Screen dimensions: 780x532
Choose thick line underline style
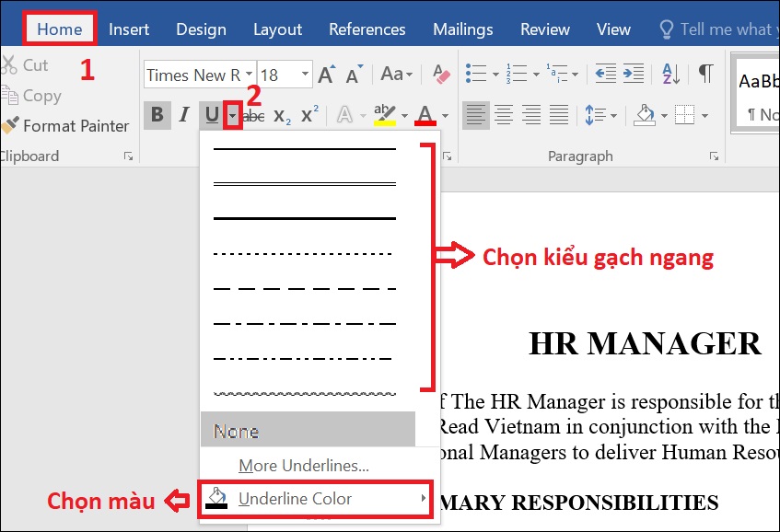coord(305,218)
